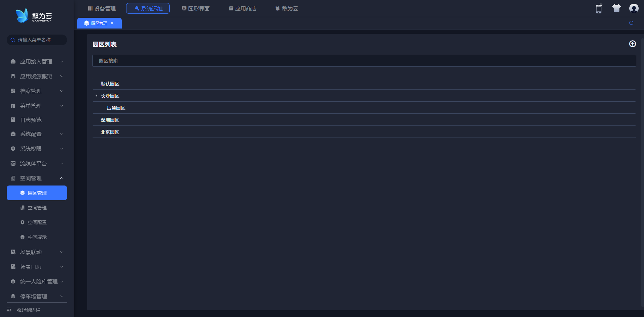
Task: Click the 空间配置 location pin icon
Action: tap(22, 222)
